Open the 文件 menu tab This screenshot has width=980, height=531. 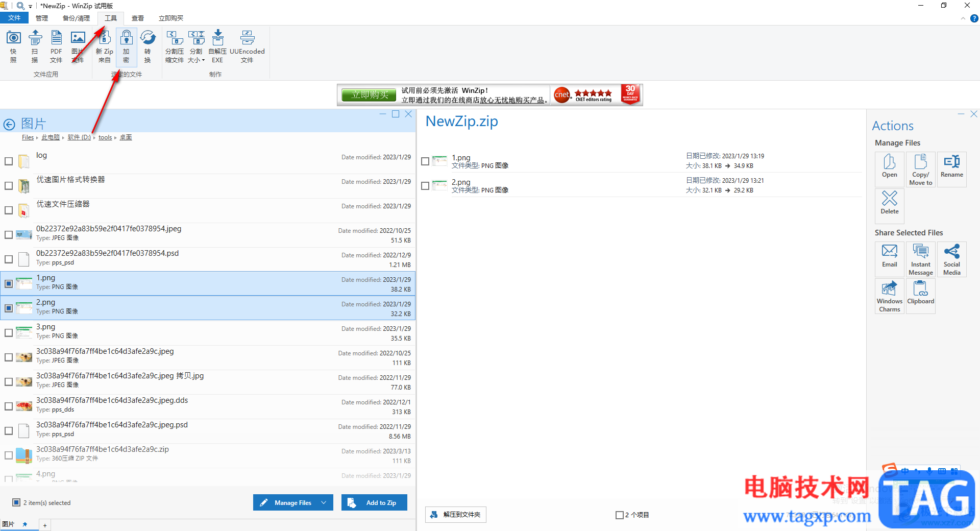point(14,18)
